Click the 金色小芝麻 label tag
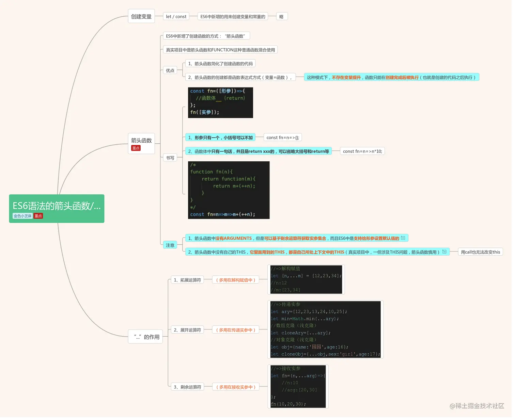 tap(22, 216)
